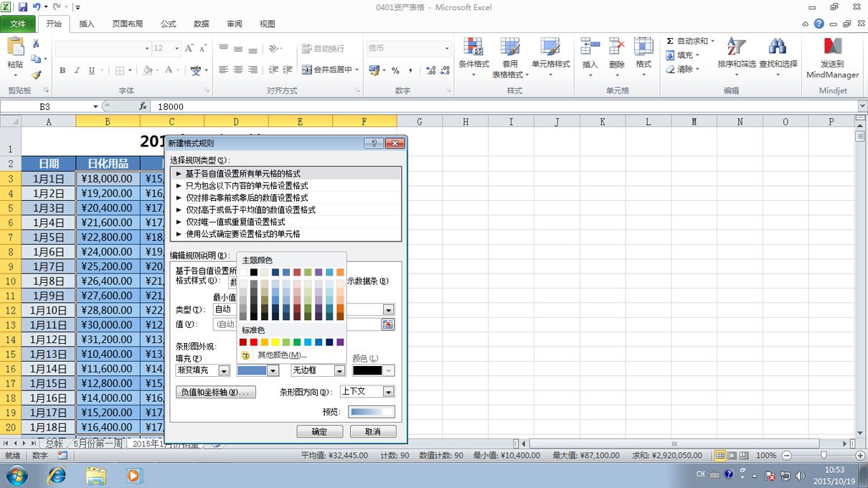
Task: Click the 发送到 MindManager icon
Action: point(832,47)
